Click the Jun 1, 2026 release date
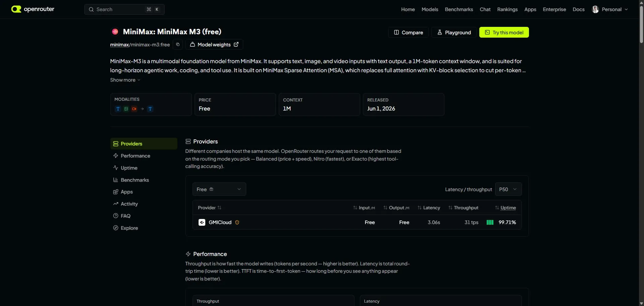Screen dimensions: 644x306 [x=381, y=108]
